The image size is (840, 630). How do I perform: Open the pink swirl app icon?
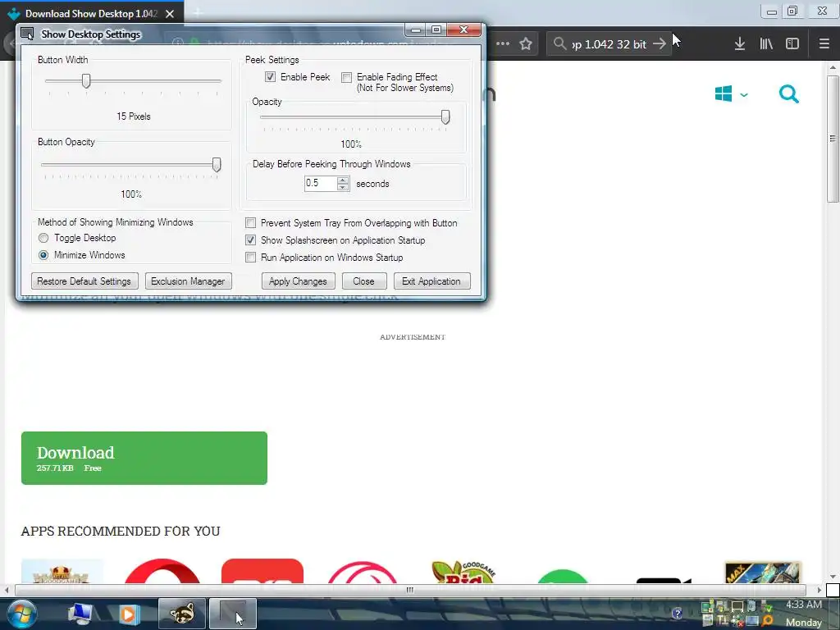[x=362, y=572]
